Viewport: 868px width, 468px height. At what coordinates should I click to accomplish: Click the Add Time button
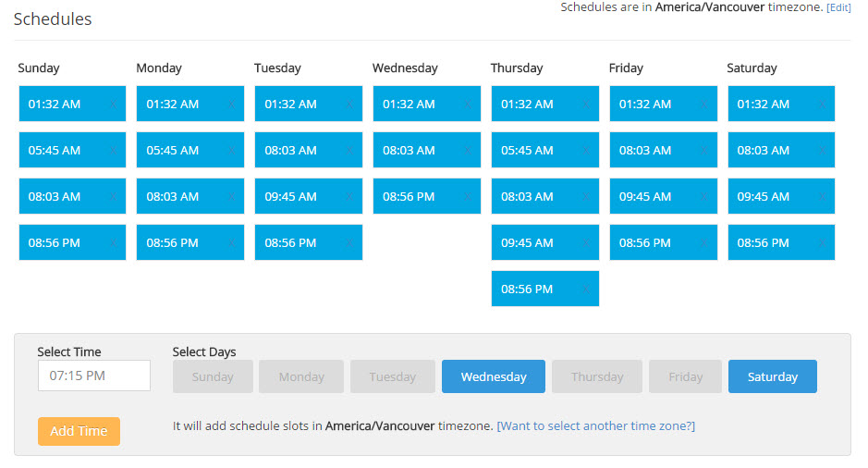pos(79,431)
